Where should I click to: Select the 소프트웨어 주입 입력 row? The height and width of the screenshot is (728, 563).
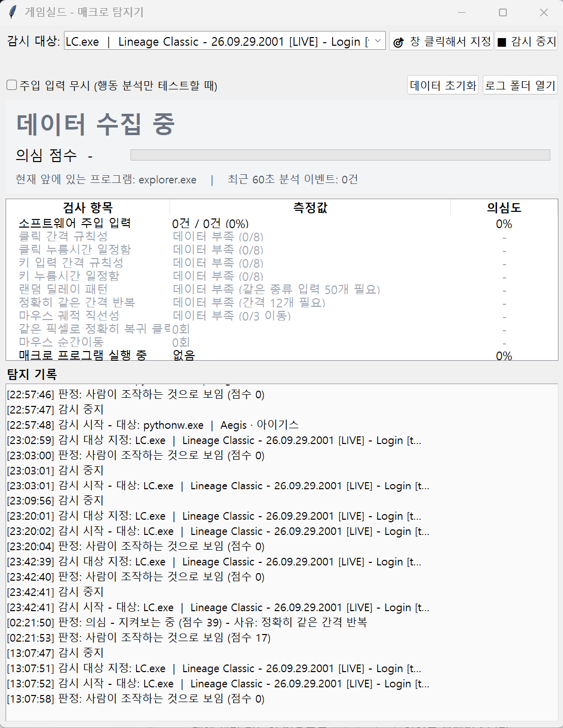tap(282, 224)
